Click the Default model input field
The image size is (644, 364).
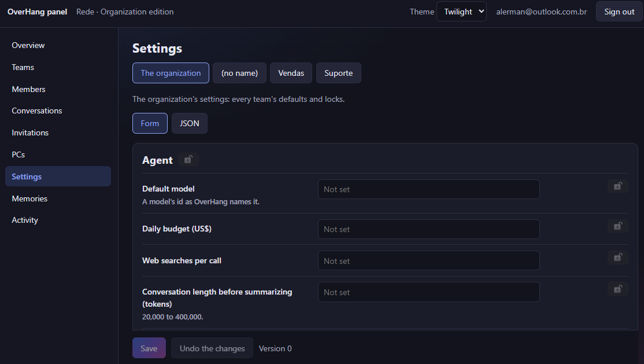click(x=429, y=189)
